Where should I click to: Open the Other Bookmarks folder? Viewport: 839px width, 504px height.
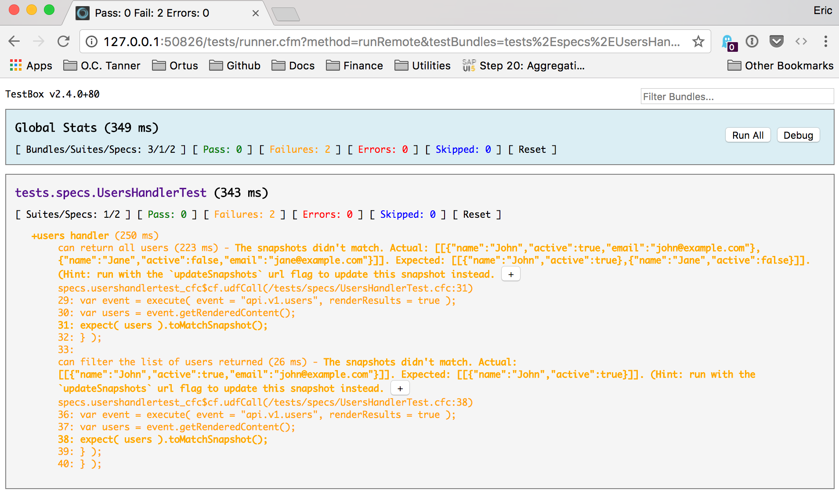pyautogui.click(x=780, y=66)
